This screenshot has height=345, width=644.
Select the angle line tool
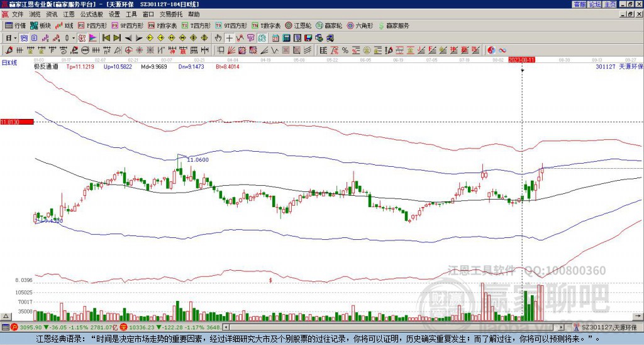(264, 50)
